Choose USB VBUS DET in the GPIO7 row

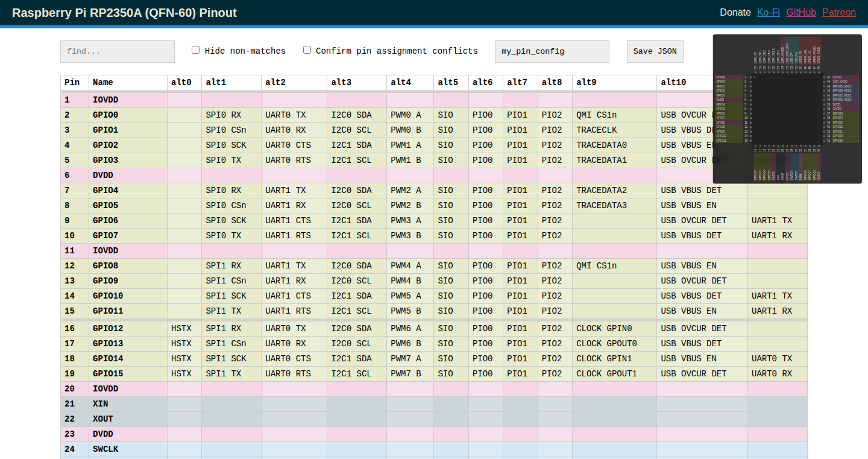(x=702, y=236)
